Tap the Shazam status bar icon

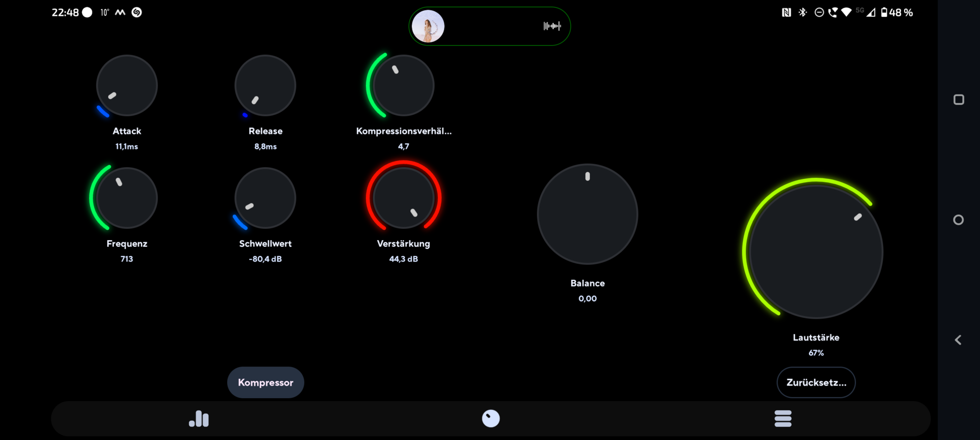pos(137,13)
